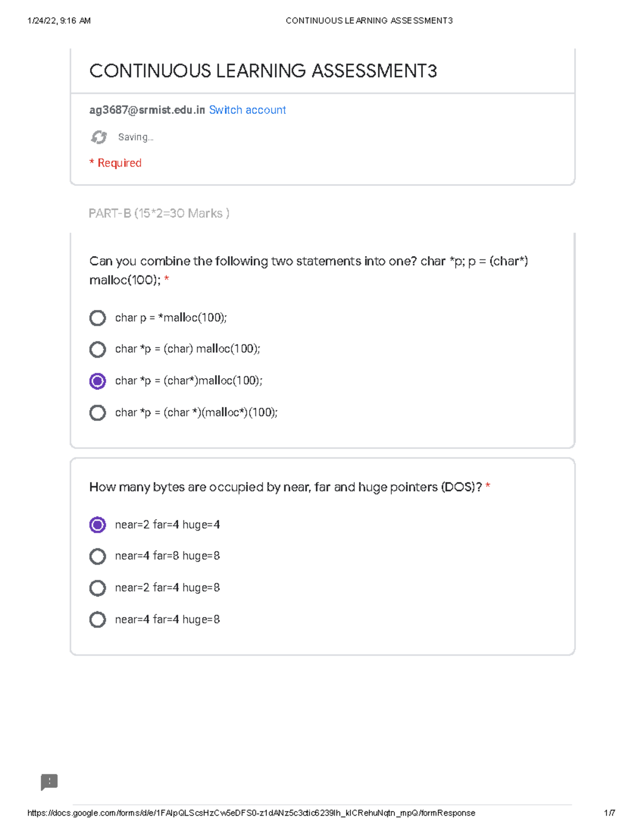Choose the 'near=4 far=8 huge=8' answer

click(x=98, y=556)
